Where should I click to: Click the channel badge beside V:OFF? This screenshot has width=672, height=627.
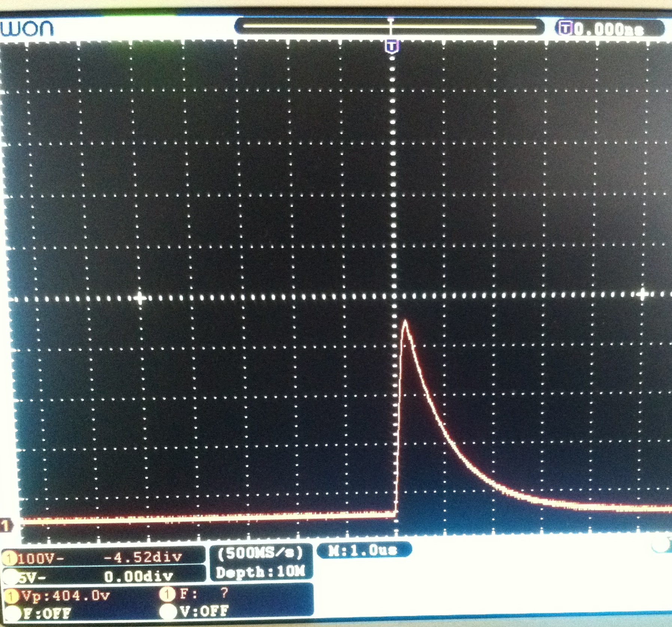click(168, 612)
